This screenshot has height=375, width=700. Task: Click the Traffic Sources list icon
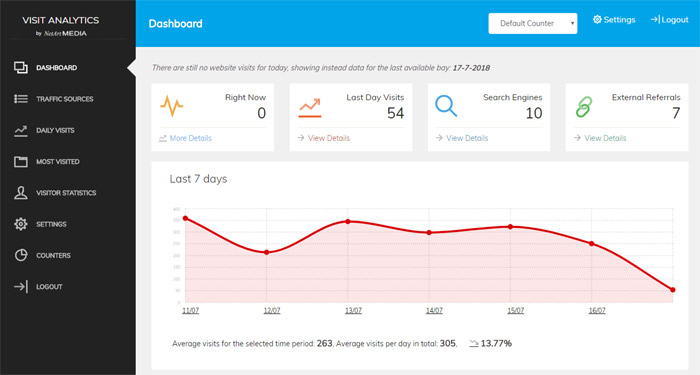point(21,99)
